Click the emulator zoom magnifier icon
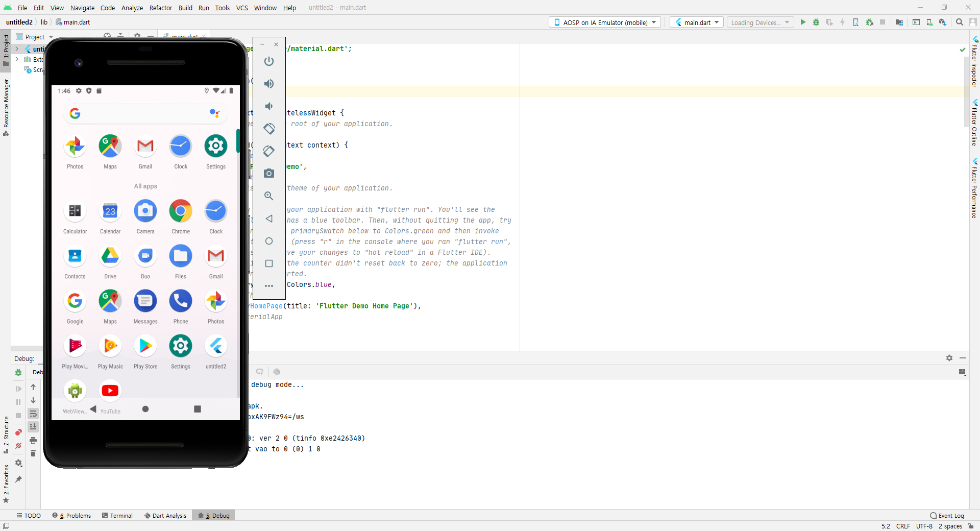Screen dimensions: 980x531 [269, 196]
